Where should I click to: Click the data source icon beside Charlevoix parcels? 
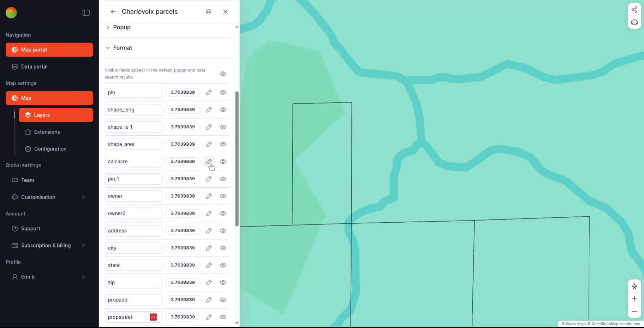(x=208, y=11)
